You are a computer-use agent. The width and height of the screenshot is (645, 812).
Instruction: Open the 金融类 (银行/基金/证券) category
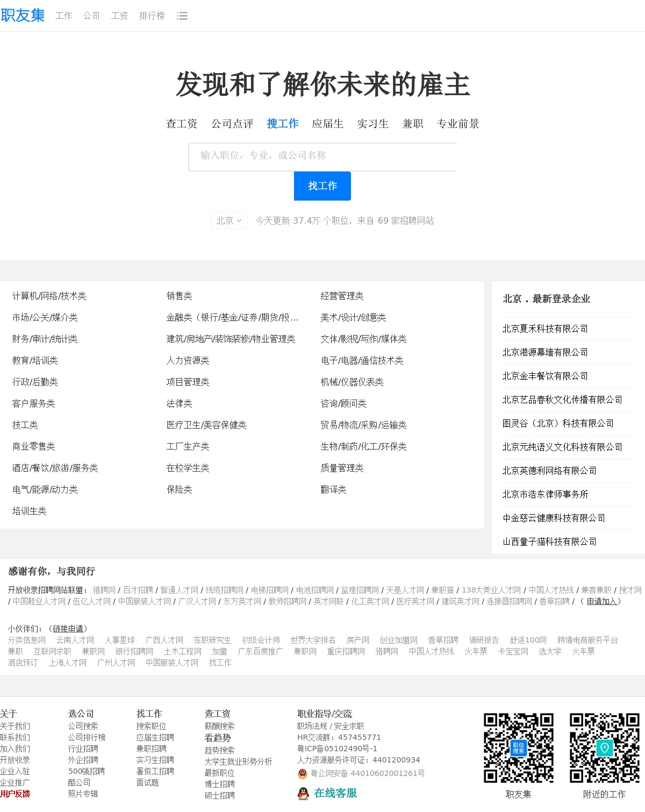(233, 317)
